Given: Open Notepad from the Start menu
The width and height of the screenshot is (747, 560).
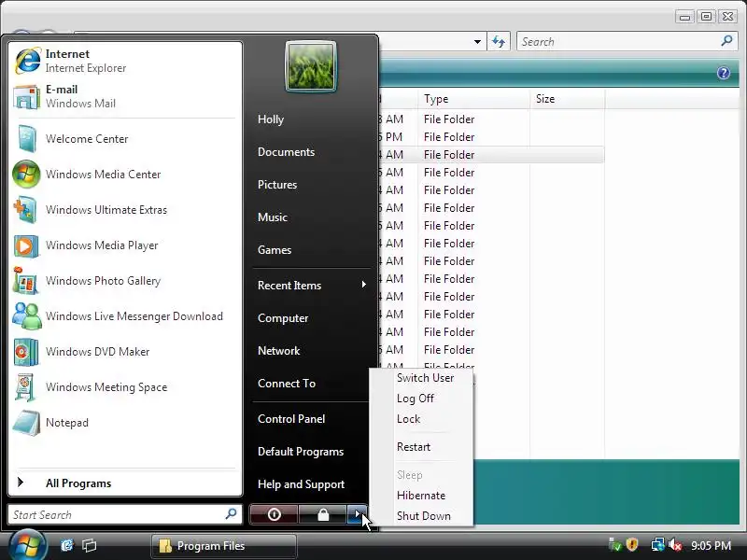Looking at the screenshot, I should (125, 423).
